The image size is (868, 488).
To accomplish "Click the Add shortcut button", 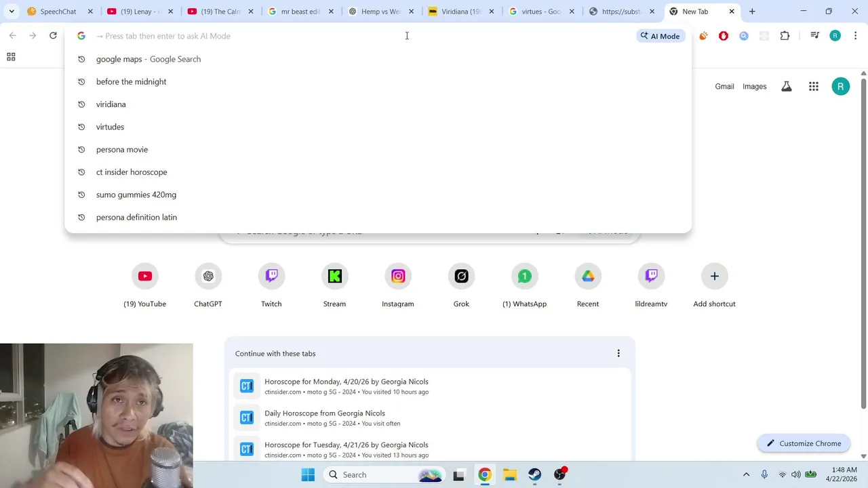I will pos(714,285).
